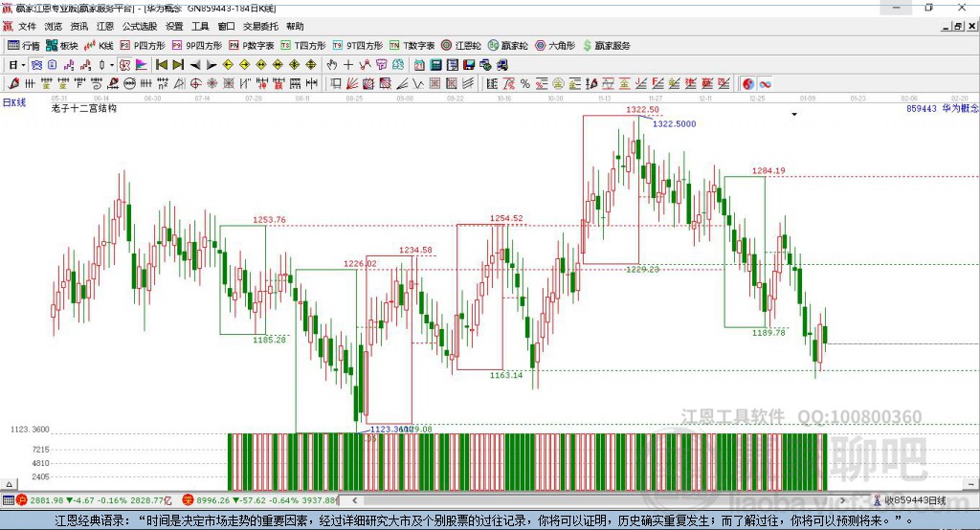Open the P四方形 tool
This screenshot has width=980, height=530.
[143, 46]
